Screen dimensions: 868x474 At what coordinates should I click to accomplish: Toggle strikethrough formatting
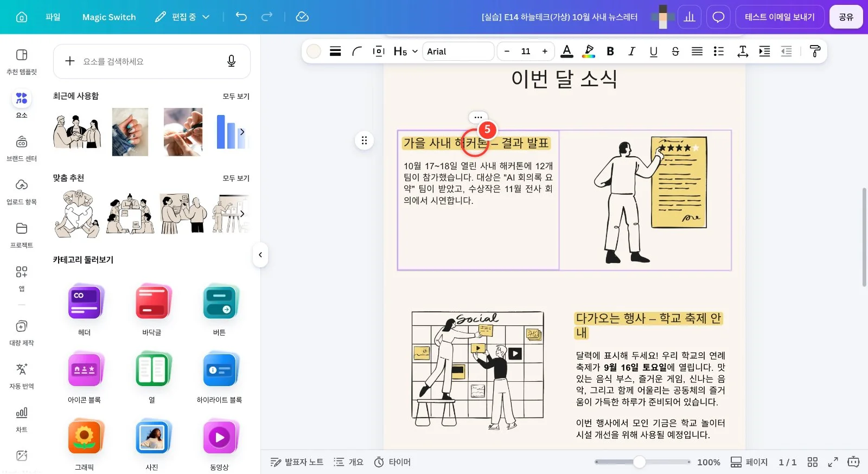click(675, 51)
